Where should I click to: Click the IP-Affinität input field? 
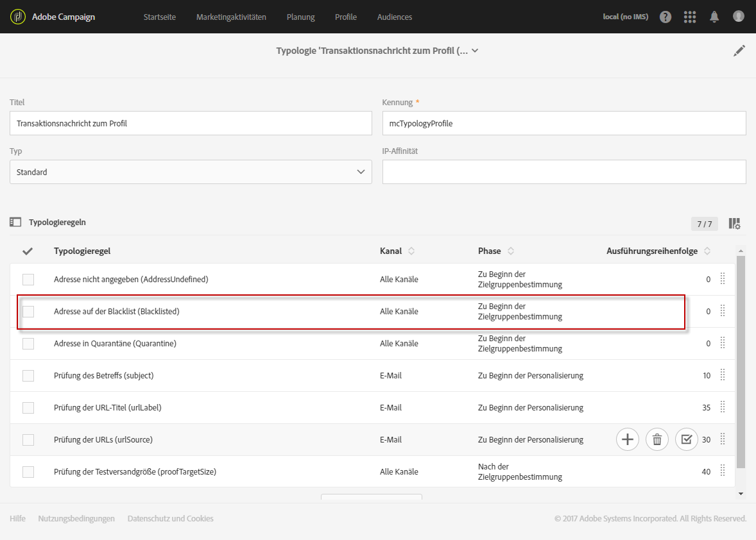point(563,172)
